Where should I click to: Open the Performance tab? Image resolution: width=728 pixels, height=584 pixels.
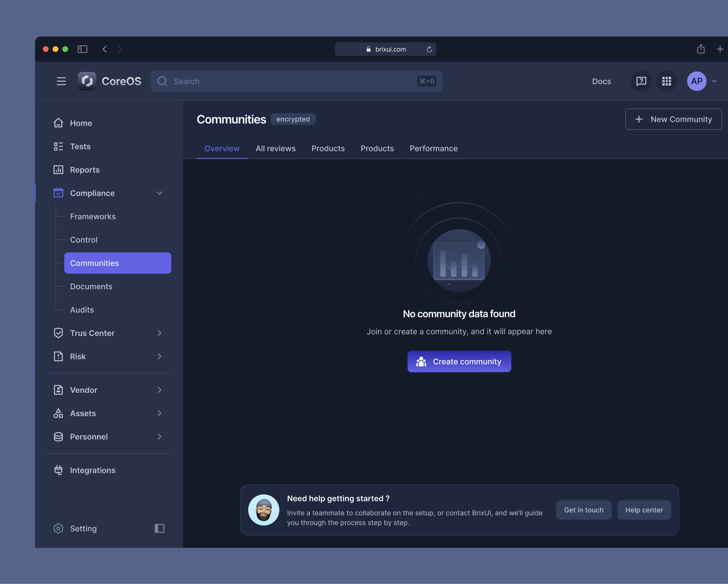[x=433, y=148]
